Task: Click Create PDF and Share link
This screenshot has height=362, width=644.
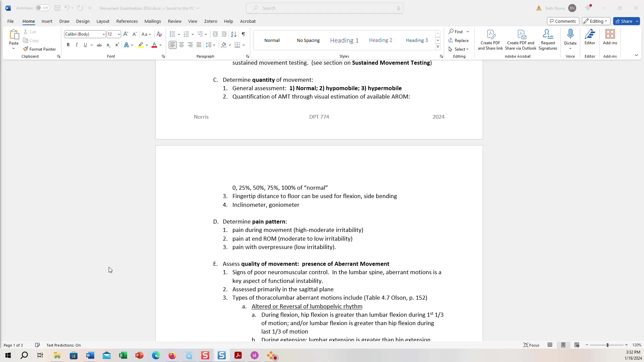Action: click(x=490, y=40)
